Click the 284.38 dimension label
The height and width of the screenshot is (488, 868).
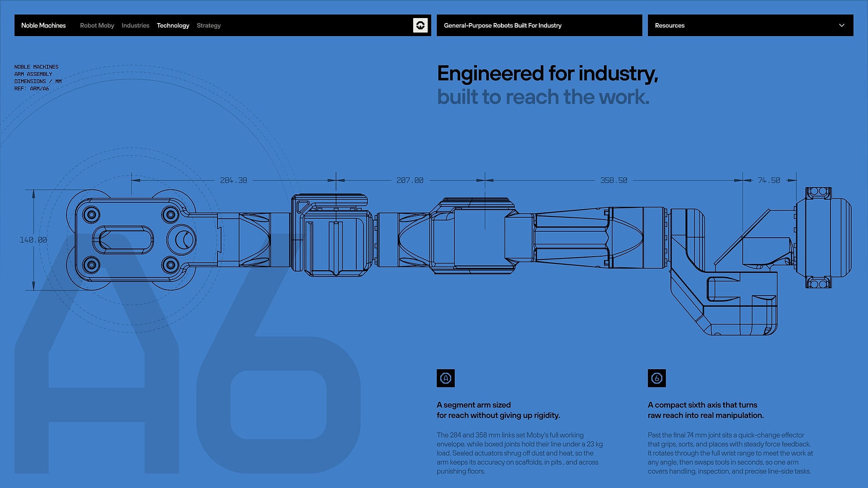[x=233, y=180]
